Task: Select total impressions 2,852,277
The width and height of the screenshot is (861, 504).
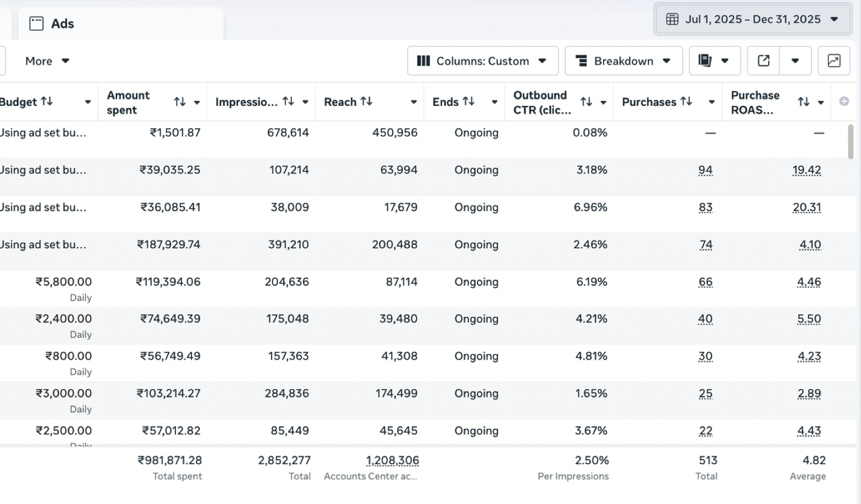Action: (284, 461)
